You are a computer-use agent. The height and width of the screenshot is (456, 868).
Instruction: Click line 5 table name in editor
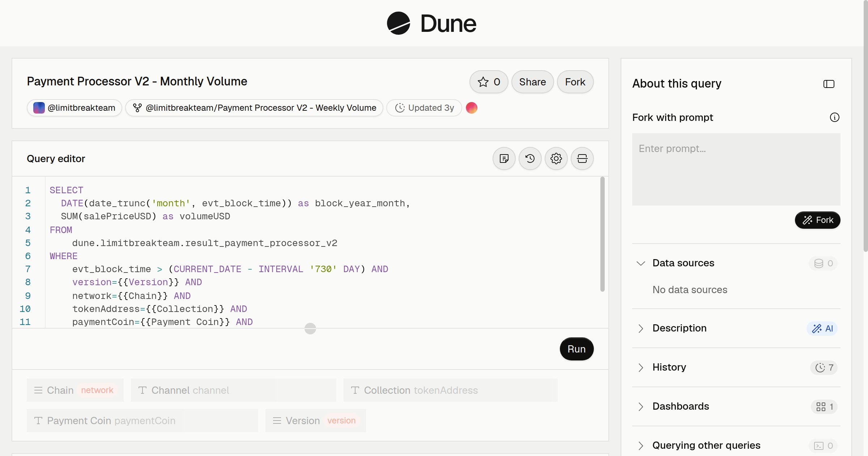(x=204, y=243)
